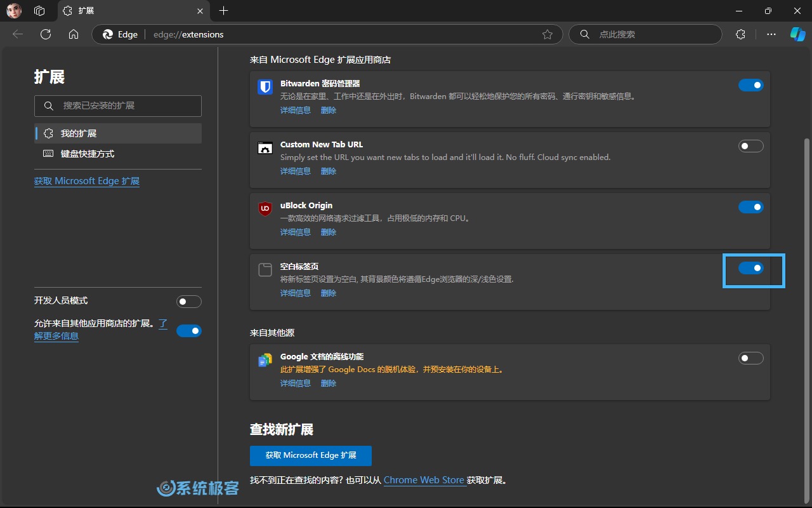812x508 pixels.
Task: Open 获取 Microsoft Edge 扩展 sidebar link
Action: point(87,181)
